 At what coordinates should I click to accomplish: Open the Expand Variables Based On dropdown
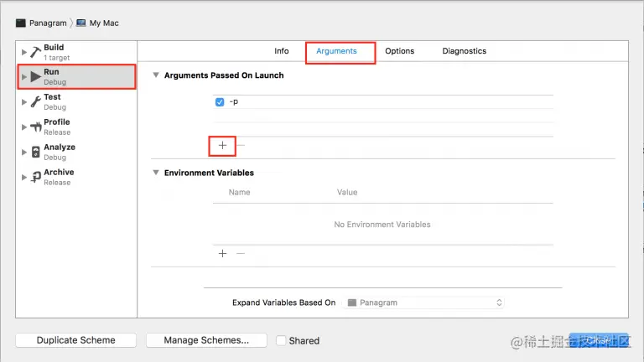coord(423,303)
